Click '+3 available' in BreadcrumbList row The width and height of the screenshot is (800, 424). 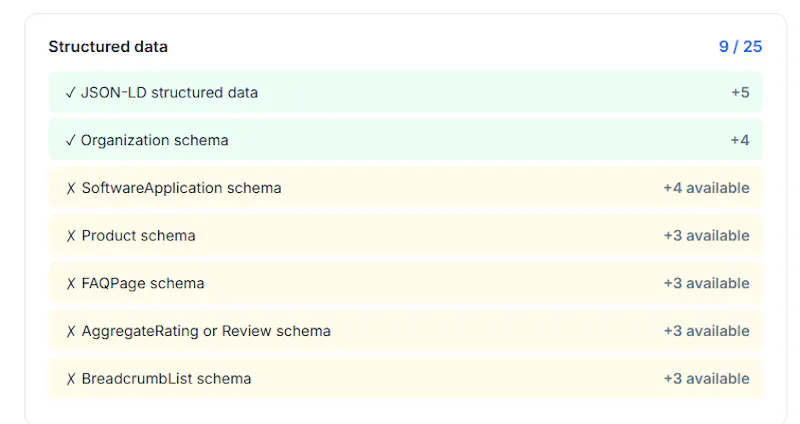[x=707, y=379]
